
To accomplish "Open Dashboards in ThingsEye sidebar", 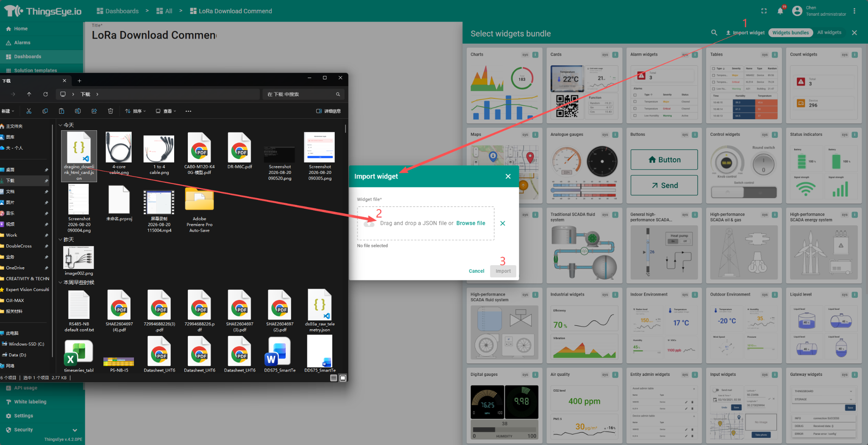I will pos(42,57).
